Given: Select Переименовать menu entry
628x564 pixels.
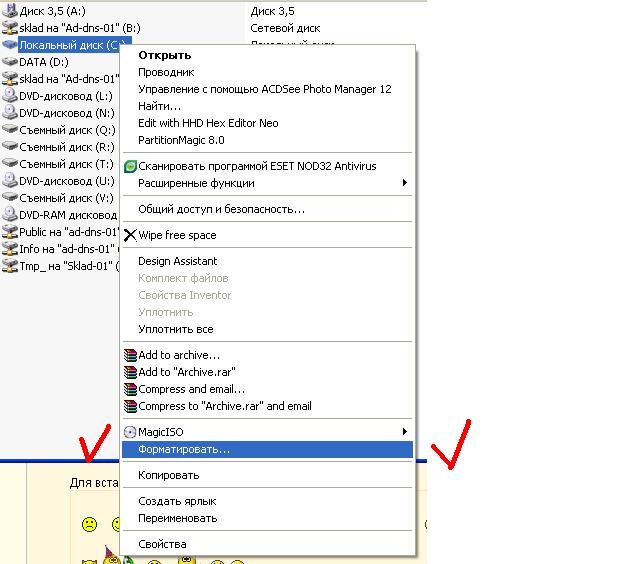Looking at the screenshot, I should 267,518.
